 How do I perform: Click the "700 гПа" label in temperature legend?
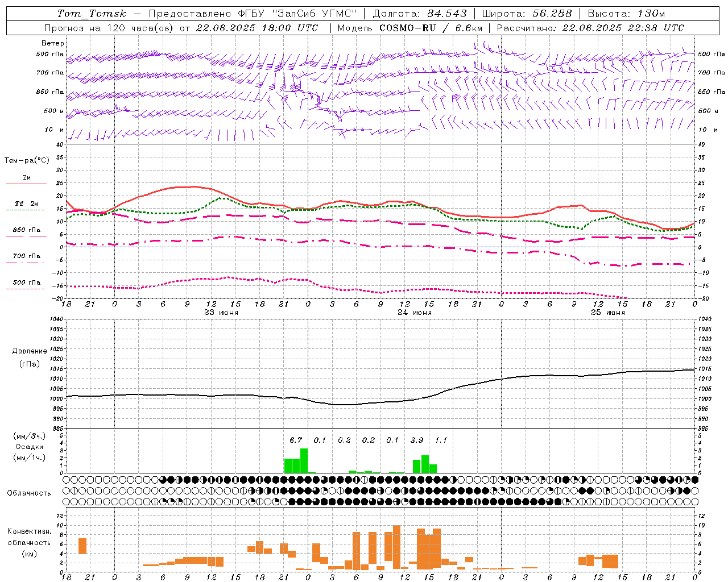[27, 256]
